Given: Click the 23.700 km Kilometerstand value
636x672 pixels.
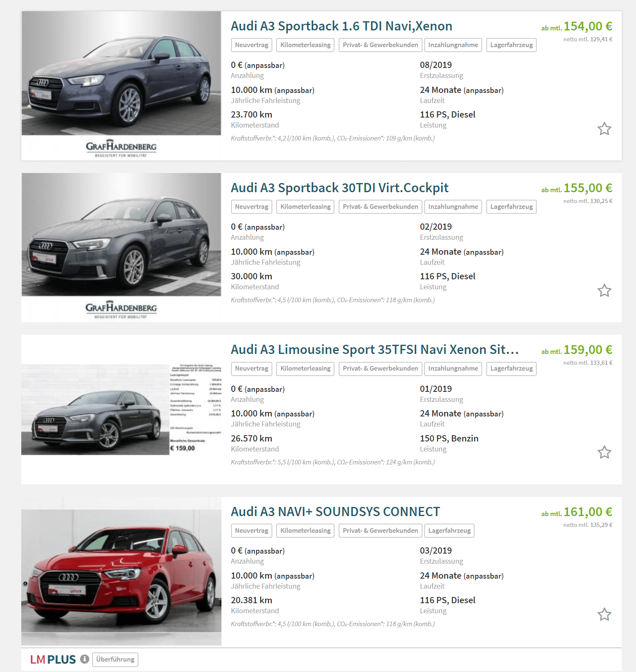Looking at the screenshot, I should tap(251, 115).
